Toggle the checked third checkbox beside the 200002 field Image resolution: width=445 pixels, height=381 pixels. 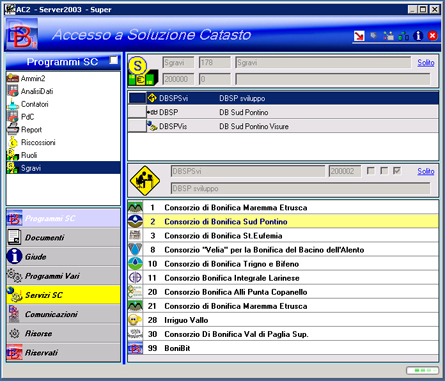397,171
